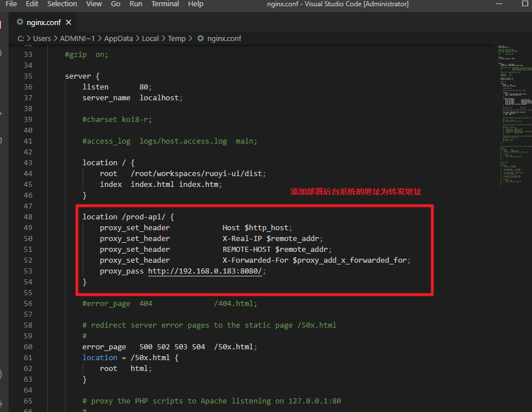Viewport: 532px width, 412px height.
Task: Click the 'index index.html index.htm;' line
Action: 161,185
